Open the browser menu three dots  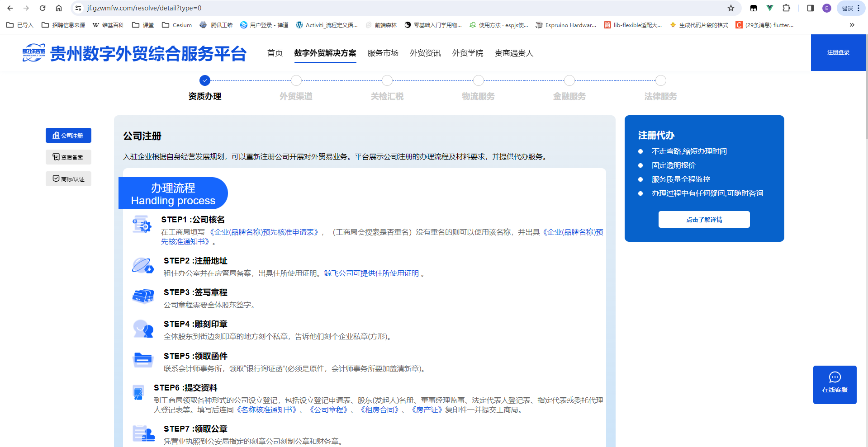[x=859, y=8]
